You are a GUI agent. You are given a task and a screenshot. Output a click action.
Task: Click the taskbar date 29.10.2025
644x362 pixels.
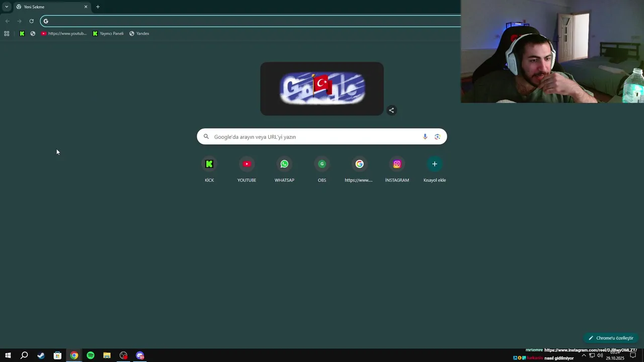coord(615,358)
